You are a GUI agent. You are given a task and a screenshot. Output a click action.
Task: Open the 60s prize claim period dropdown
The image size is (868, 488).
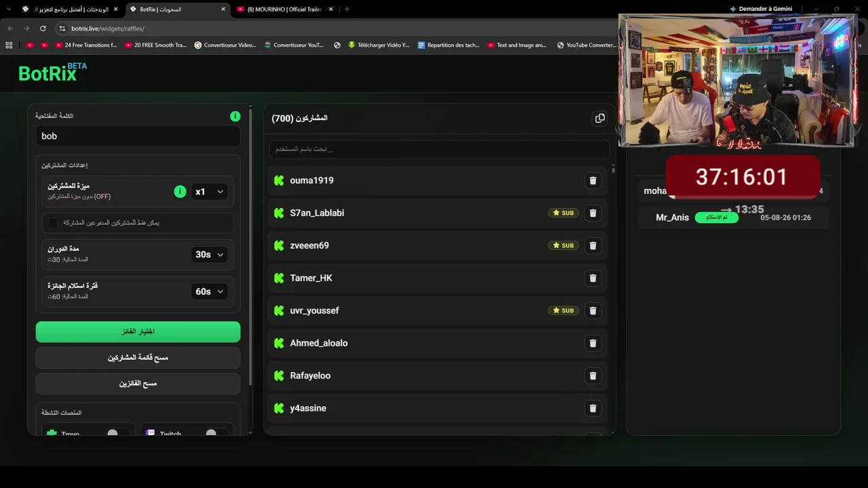209,291
